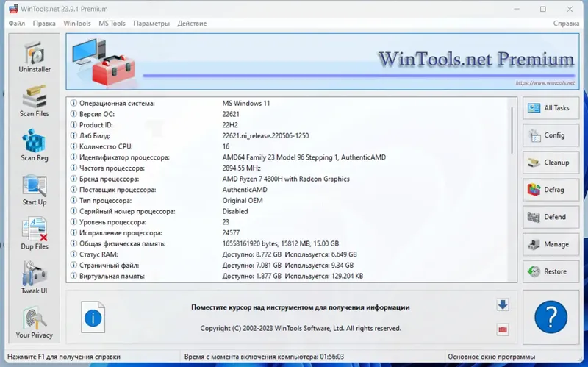The image size is (588, 367).
Task: Select the Тип процессора row
Action: [x=288, y=200]
